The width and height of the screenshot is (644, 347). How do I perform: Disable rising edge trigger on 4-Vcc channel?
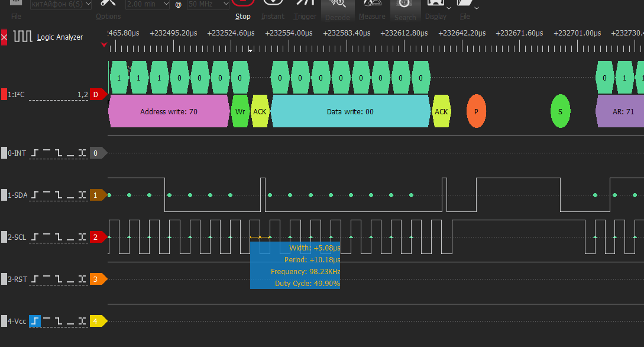click(35, 322)
